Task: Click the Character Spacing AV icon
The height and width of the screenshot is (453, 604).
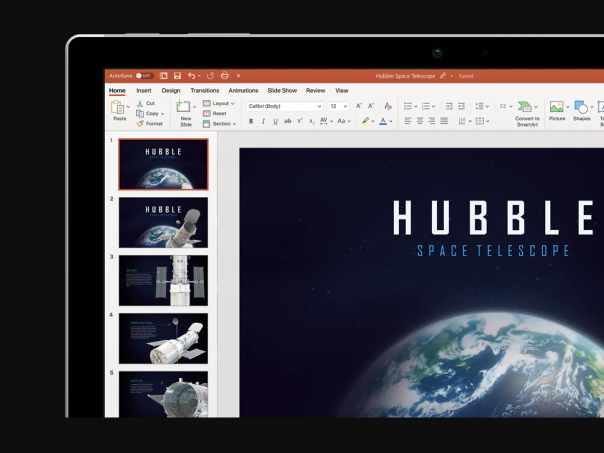Action: pyautogui.click(x=324, y=121)
